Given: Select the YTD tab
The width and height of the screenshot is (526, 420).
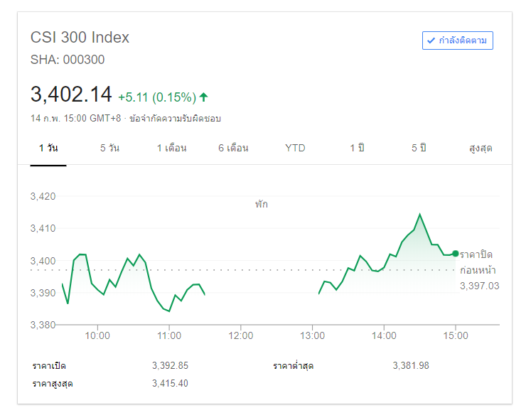Looking at the screenshot, I should click(295, 148).
